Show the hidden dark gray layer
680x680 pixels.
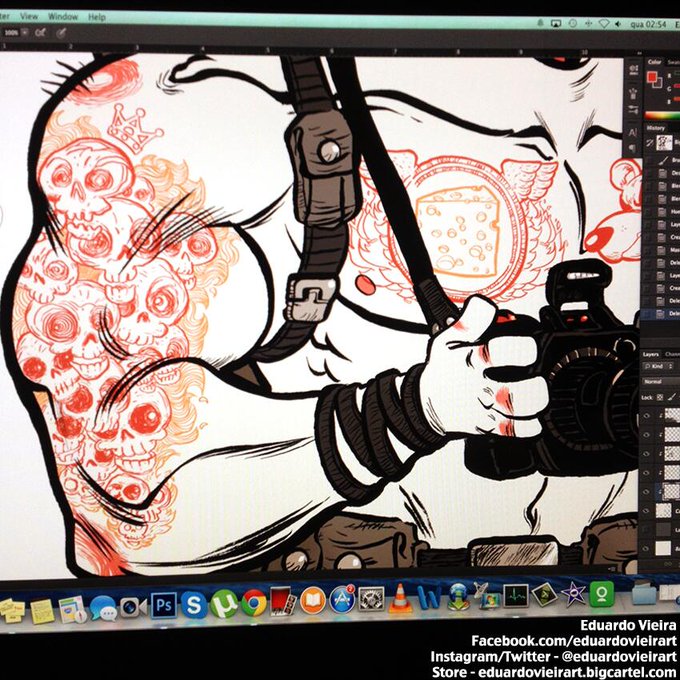pyautogui.click(x=647, y=530)
